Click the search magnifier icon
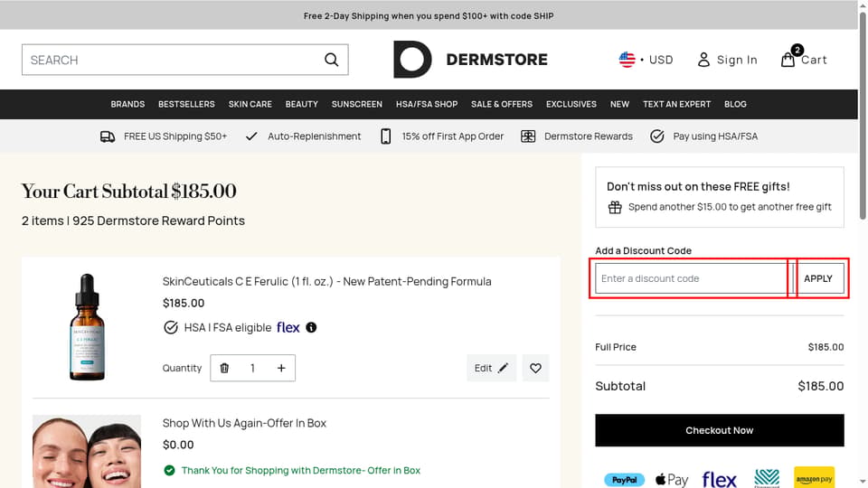Image resolution: width=868 pixels, height=488 pixels. click(x=331, y=60)
